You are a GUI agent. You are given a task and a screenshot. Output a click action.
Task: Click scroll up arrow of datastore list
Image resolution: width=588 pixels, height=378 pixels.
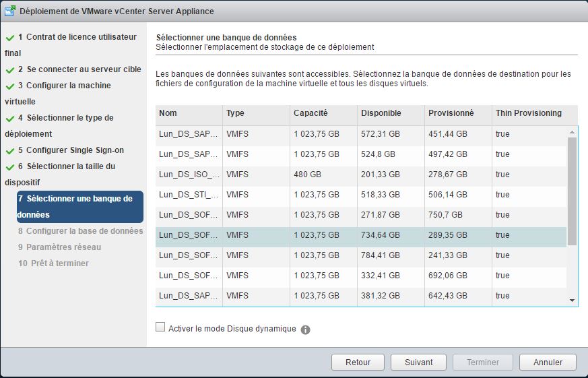pos(572,132)
